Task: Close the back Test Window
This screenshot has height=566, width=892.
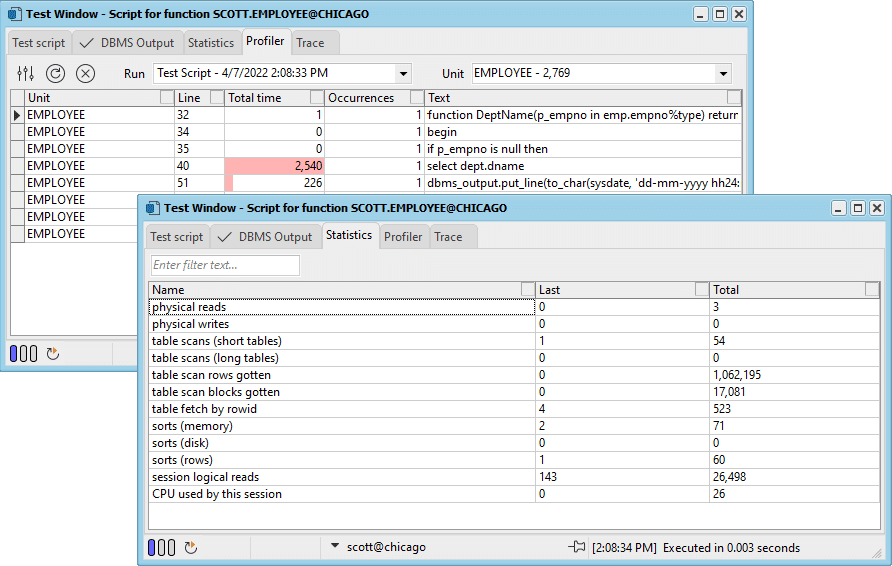Action: [738, 14]
